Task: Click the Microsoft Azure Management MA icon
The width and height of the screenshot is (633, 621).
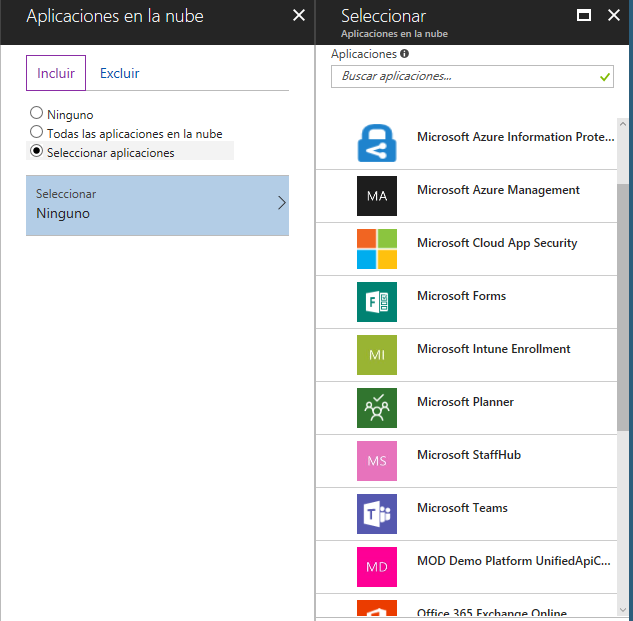Action: pyautogui.click(x=377, y=196)
